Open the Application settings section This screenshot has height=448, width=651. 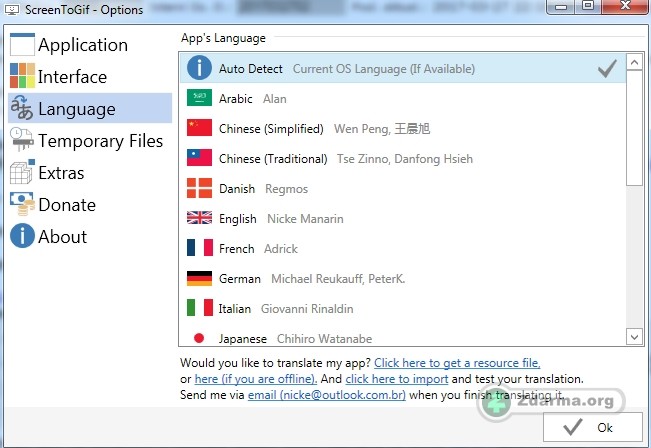point(90,45)
